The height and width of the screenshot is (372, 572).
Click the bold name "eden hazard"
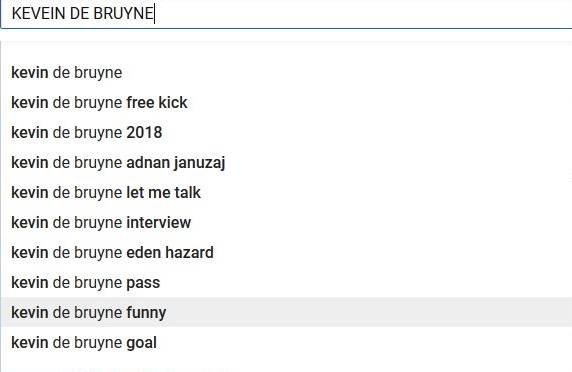[170, 252]
